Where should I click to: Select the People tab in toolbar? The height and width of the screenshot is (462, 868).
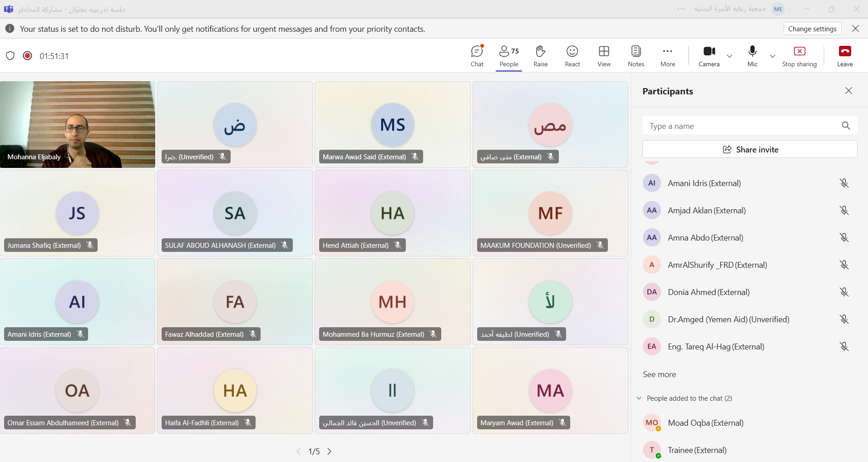click(508, 56)
